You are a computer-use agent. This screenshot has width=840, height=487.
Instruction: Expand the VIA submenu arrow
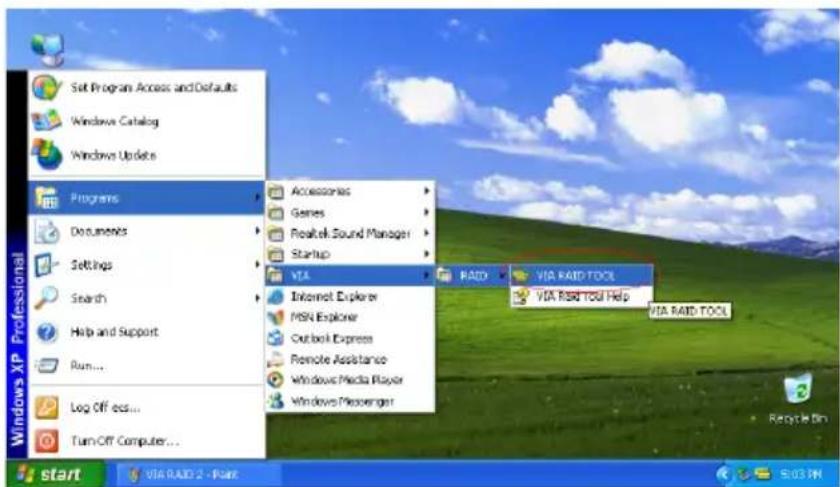[x=426, y=275]
